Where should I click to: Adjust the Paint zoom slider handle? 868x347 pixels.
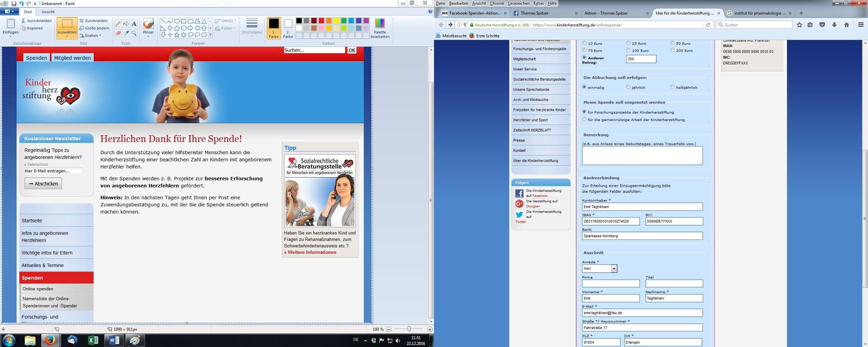coord(409,329)
